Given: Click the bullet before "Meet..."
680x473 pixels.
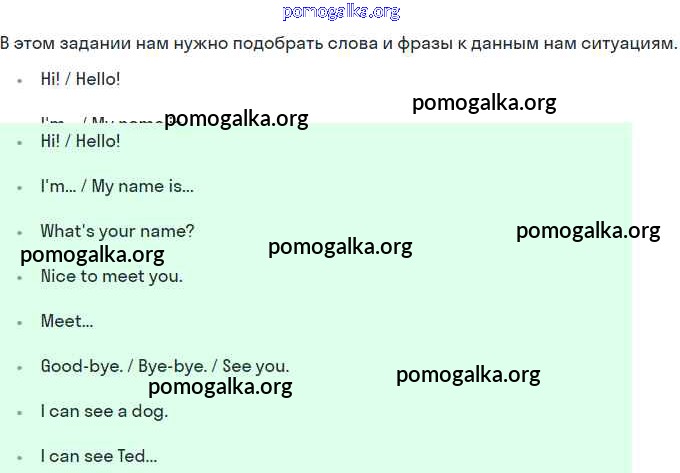Looking at the screenshot, I should tap(19, 322).
